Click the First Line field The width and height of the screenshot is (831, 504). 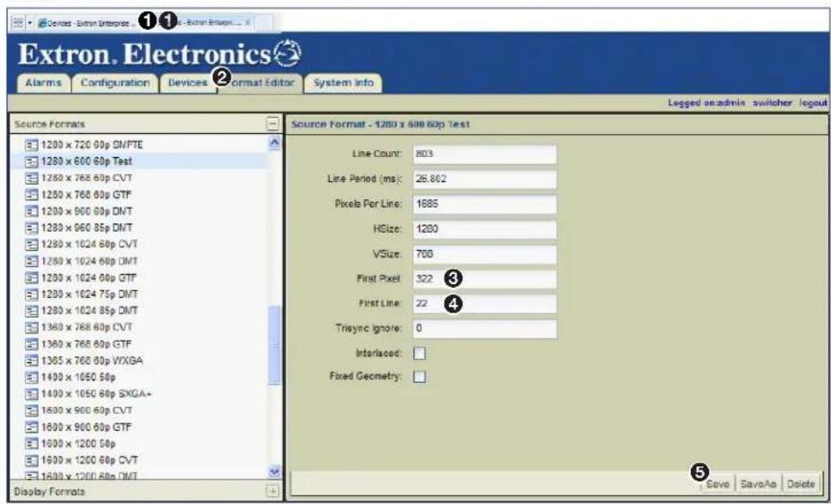pos(485,304)
